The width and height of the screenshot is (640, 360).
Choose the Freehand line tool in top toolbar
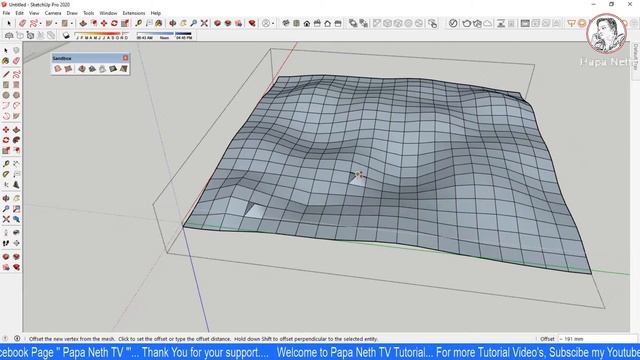(x=34, y=24)
